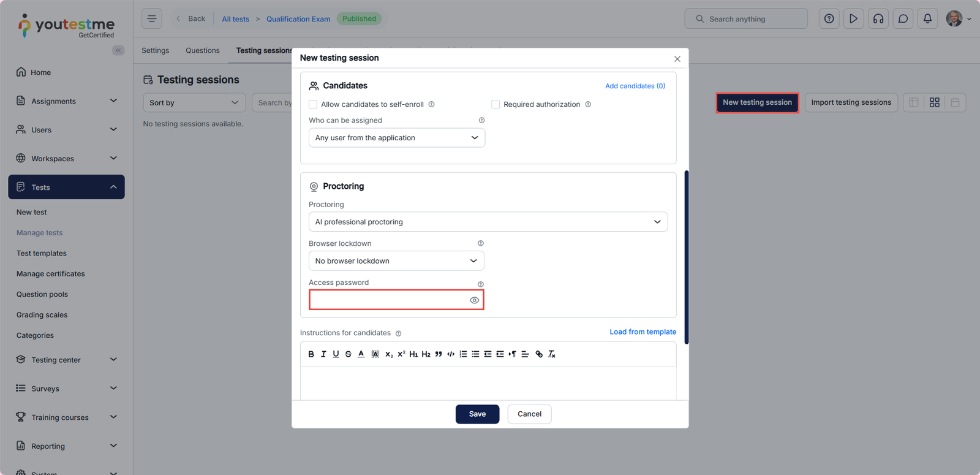Screen dimensions: 980x475
Task: Click the blockquote icon in editor
Action: [439, 354]
